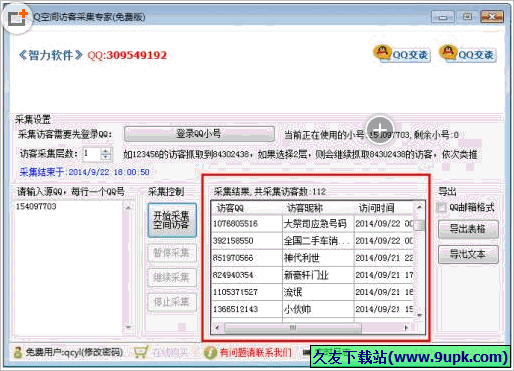This screenshot has width=514, height=371.
Task: Click results table horizontal scrollbar right arrow
Action: 406,328
